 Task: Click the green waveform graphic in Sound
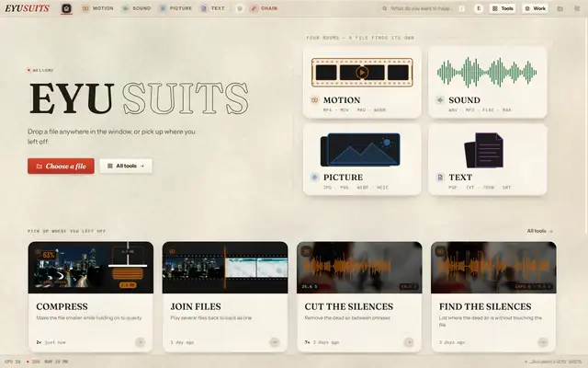(487, 72)
